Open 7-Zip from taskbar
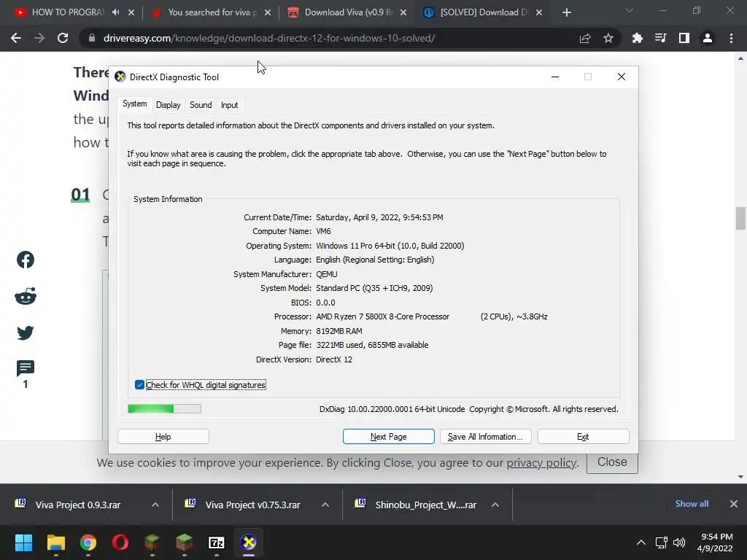The width and height of the screenshot is (747, 560). pos(217,542)
